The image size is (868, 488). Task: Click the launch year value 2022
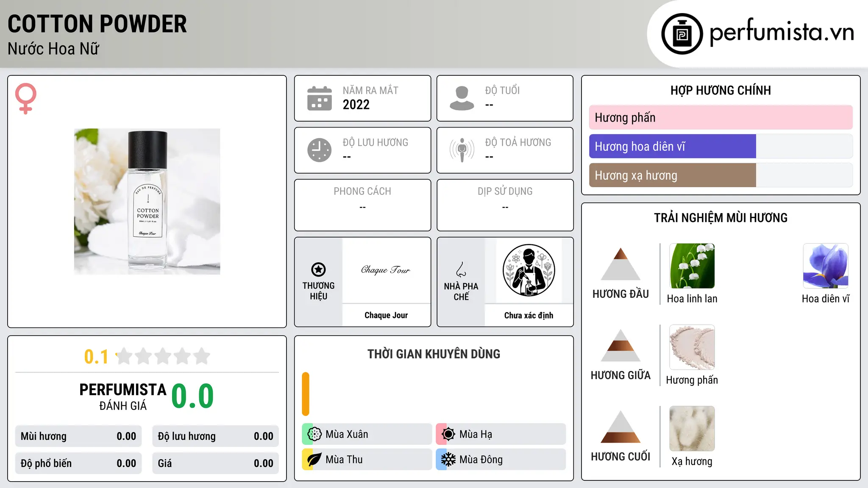356,105
